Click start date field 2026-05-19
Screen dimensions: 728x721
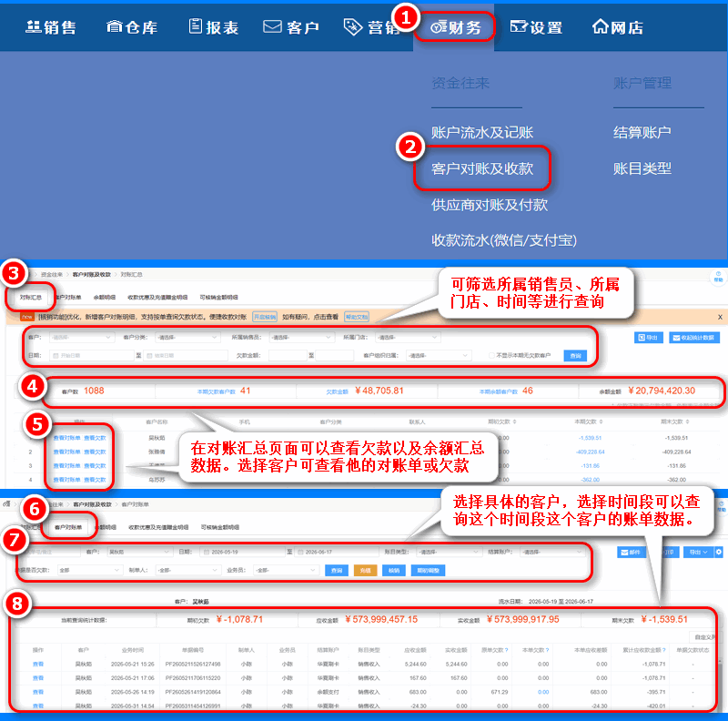[x=244, y=552]
